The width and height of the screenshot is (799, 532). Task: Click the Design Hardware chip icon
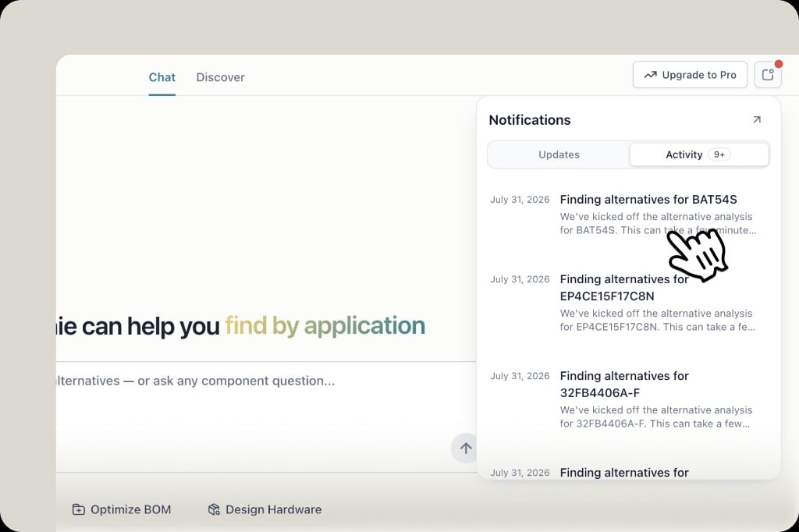214,509
